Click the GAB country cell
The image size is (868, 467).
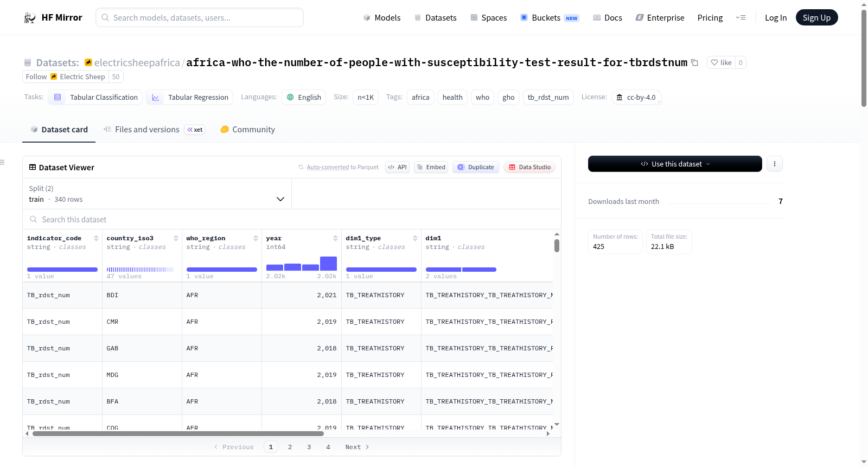coord(142,349)
